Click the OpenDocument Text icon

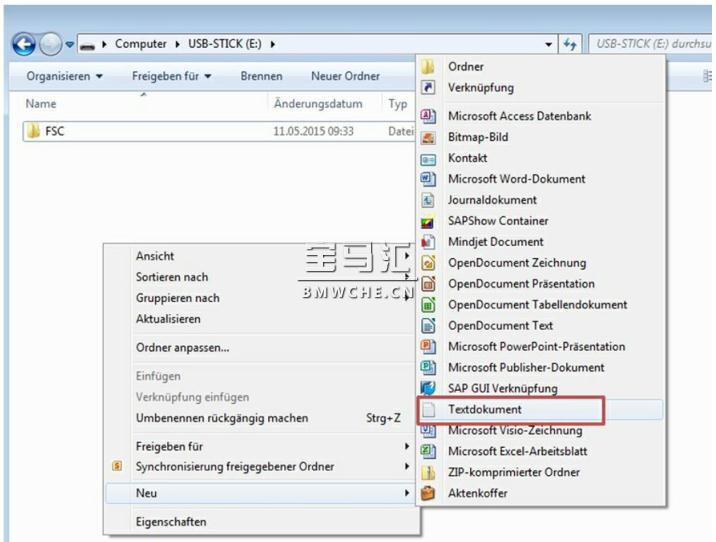point(428,326)
